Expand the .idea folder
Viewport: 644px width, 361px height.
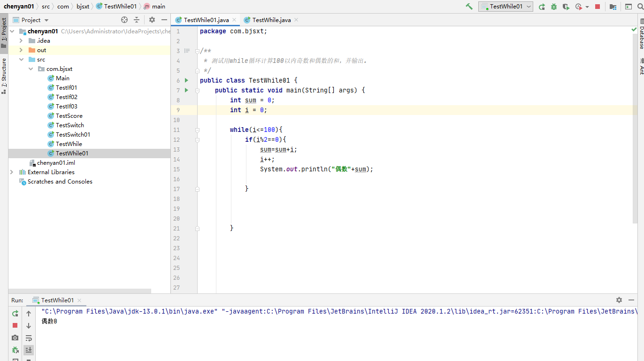[x=21, y=41]
